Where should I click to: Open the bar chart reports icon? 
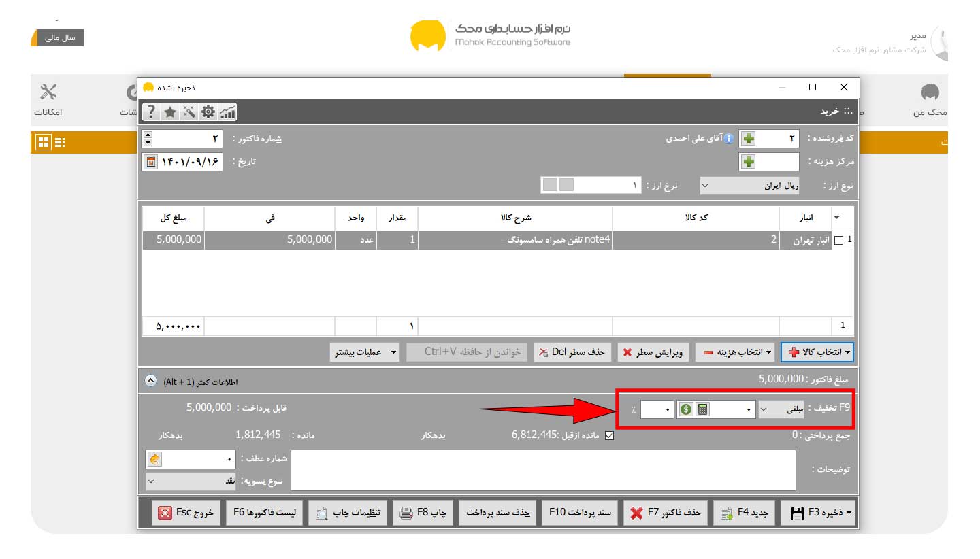pos(227,112)
